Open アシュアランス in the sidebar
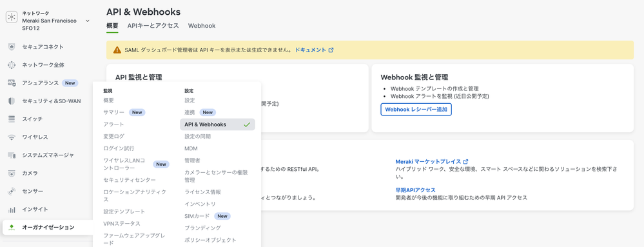Viewport: 644px width, 247px height. coord(40,83)
